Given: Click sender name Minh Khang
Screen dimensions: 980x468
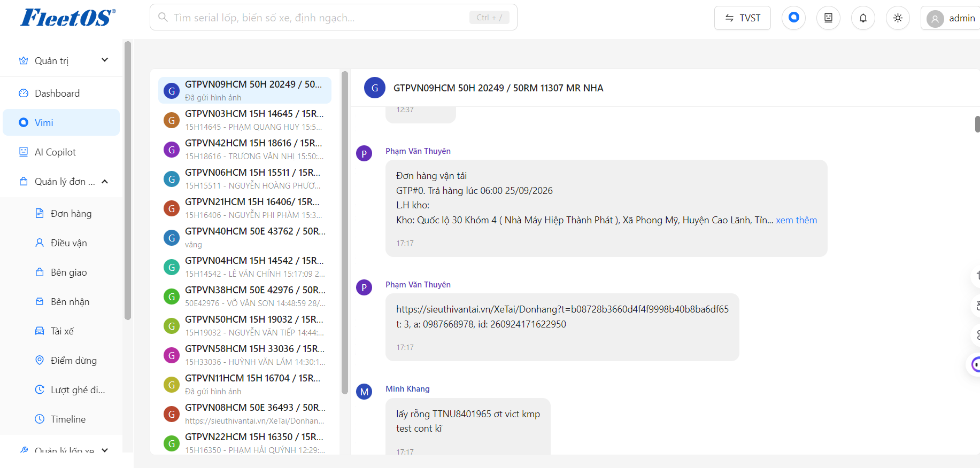Looking at the screenshot, I should point(407,389).
